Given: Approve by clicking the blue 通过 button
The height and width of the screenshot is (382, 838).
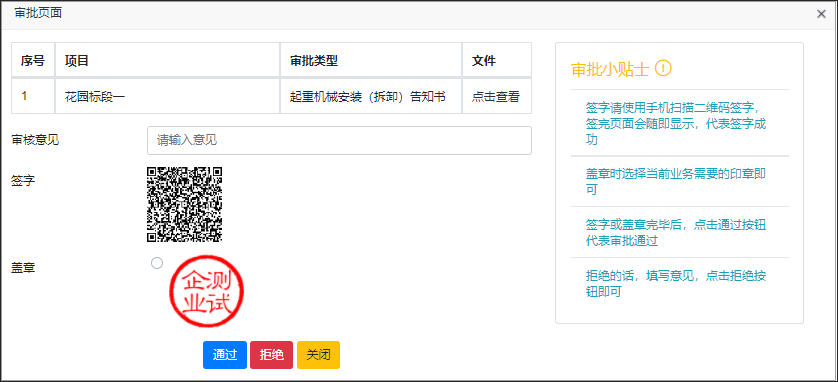Looking at the screenshot, I should click(x=225, y=355).
